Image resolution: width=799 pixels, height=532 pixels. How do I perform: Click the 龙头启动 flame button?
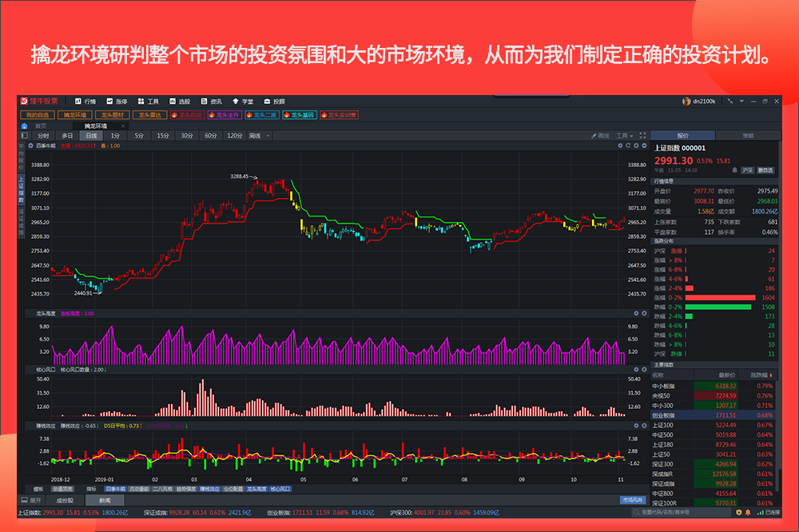pyautogui.click(x=187, y=115)
